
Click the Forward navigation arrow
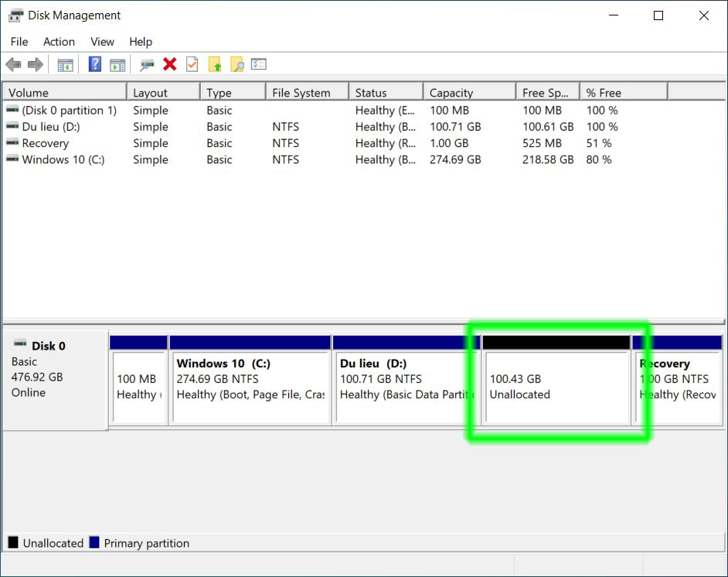click(36, 64)
